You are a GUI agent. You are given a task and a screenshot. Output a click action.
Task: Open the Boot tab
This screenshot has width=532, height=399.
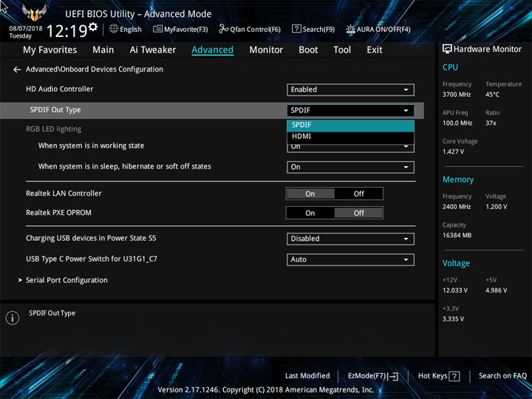(308, 50)
